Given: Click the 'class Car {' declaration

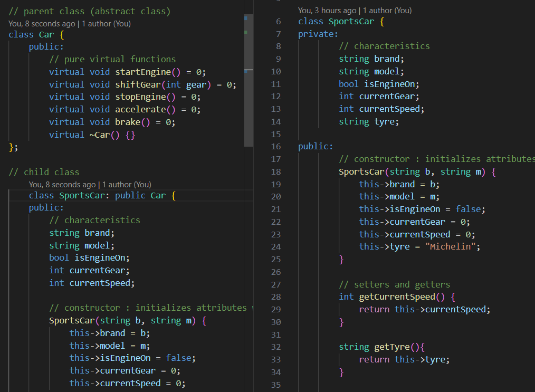Looking at the screenshot, I should click(36, 35).
